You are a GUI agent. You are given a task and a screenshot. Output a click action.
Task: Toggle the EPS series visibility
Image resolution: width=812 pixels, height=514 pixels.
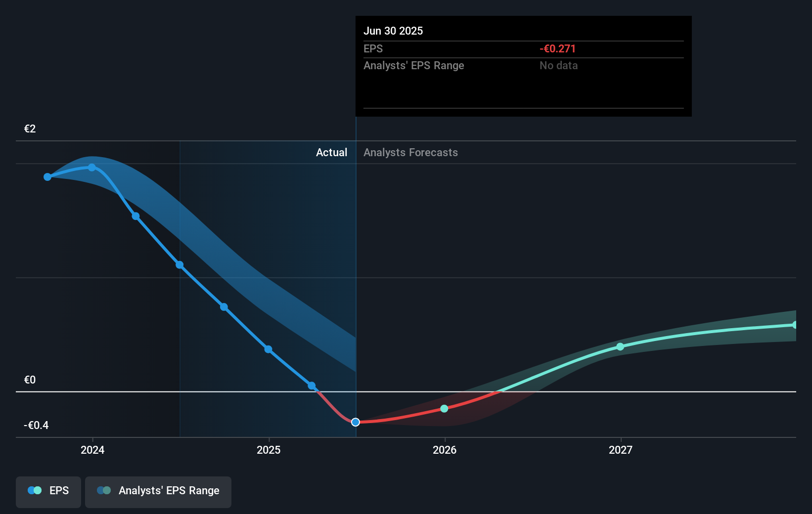(x=48, y=492)
